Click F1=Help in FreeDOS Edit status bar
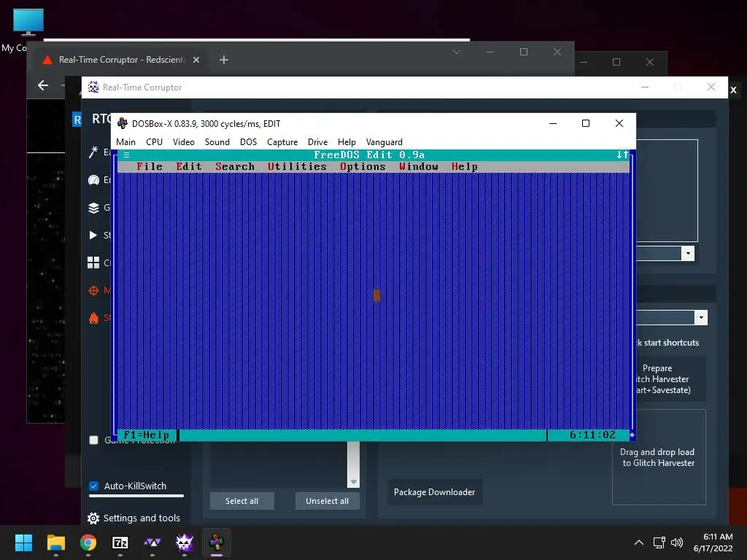 point(146,435)
